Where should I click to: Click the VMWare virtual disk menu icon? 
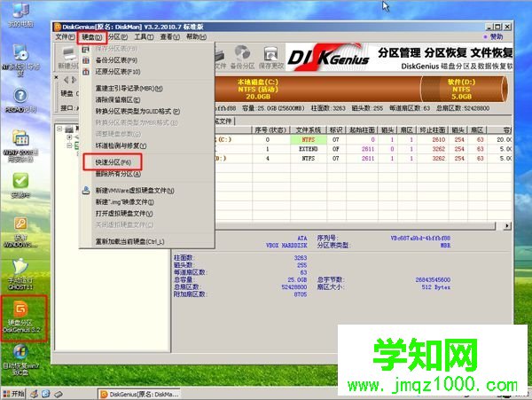[x=86, y=191]
